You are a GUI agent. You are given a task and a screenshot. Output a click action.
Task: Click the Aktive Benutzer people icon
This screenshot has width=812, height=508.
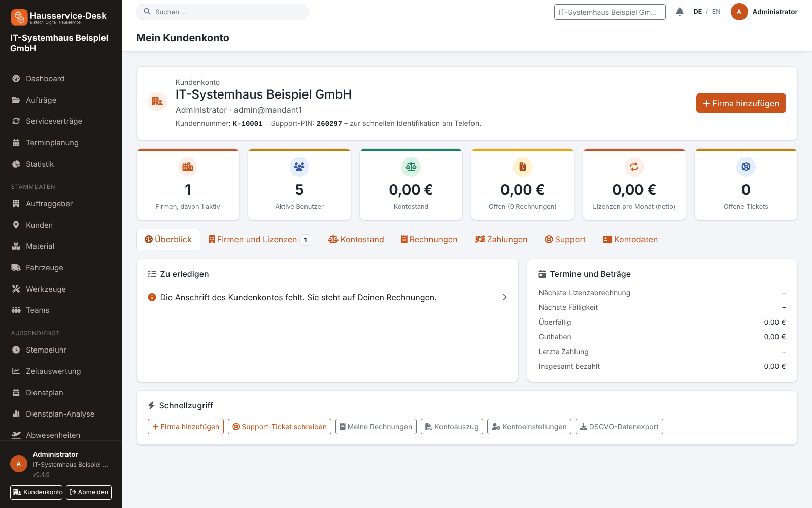pos(299,167)
